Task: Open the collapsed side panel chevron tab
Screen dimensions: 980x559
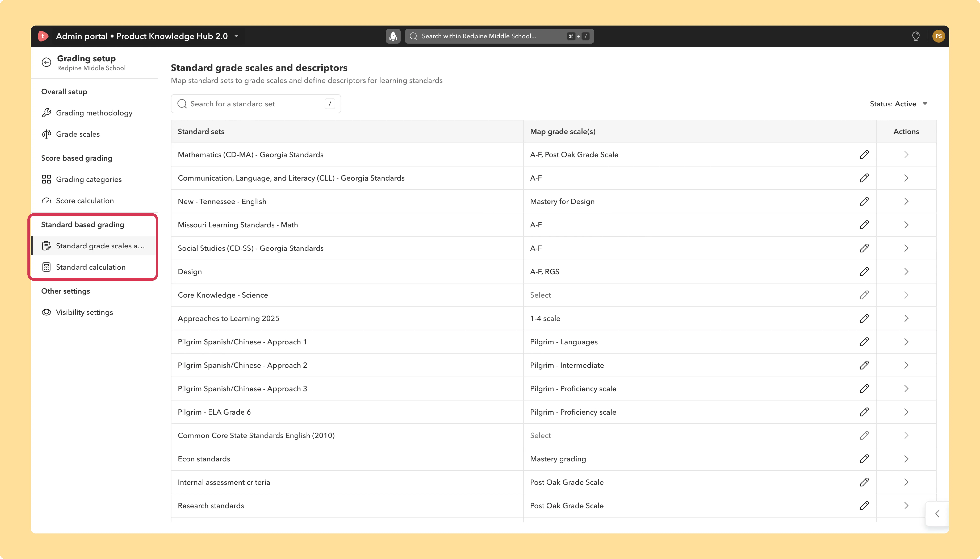Action: pos(937,514)
